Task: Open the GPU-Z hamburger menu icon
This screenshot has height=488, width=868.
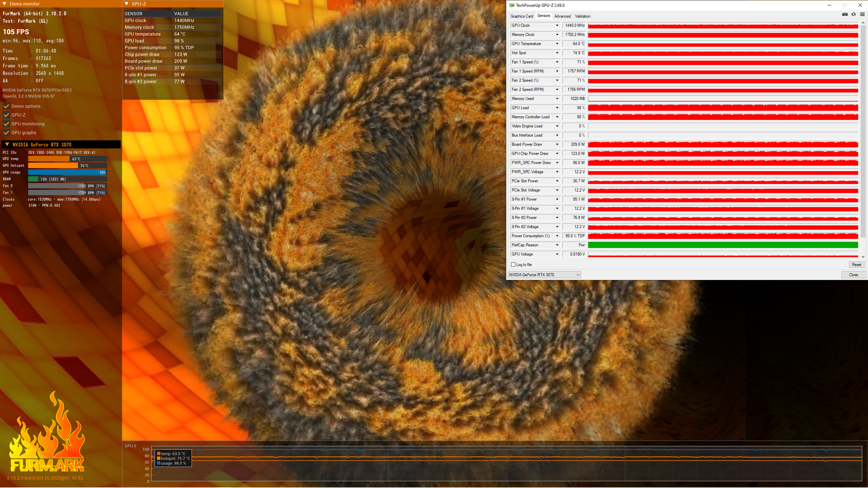Action: click(x=862, y=14)
